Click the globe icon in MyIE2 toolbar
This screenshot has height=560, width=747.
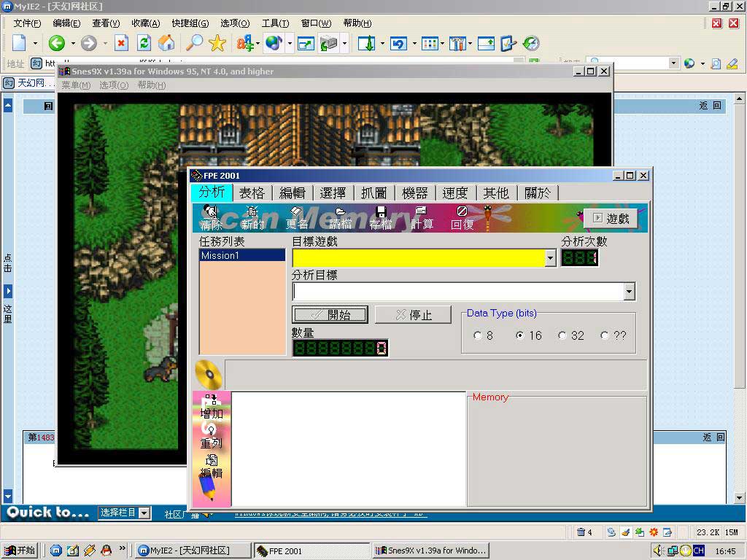pos(274,43)
